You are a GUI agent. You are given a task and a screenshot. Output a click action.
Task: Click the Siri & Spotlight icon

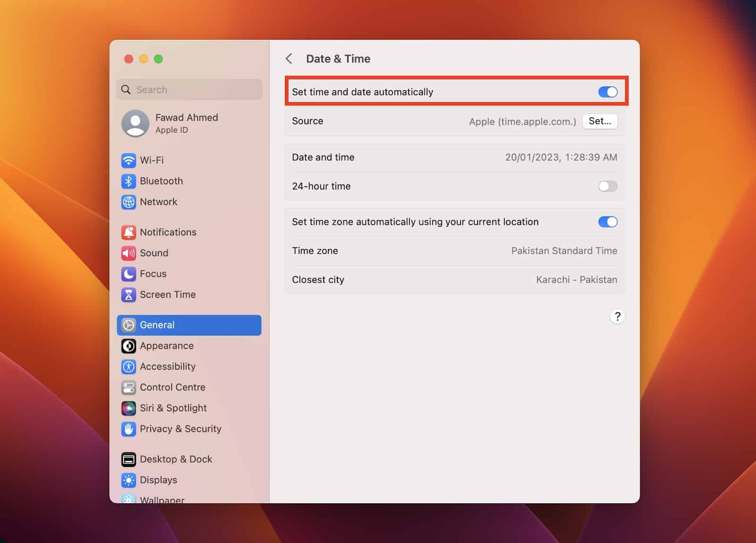tap(129, 408)
